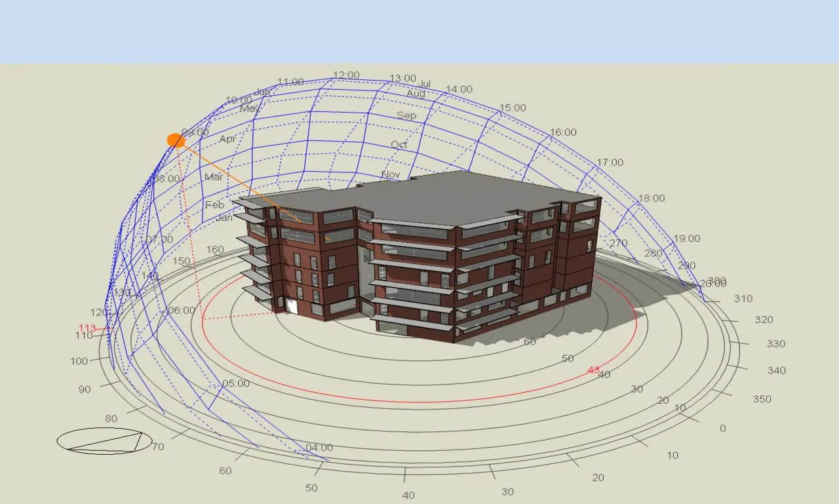The height and width of the screenshot is (504, 839).
Task: Select the 150 azimuth label
Action: click(x=182, y=261)
